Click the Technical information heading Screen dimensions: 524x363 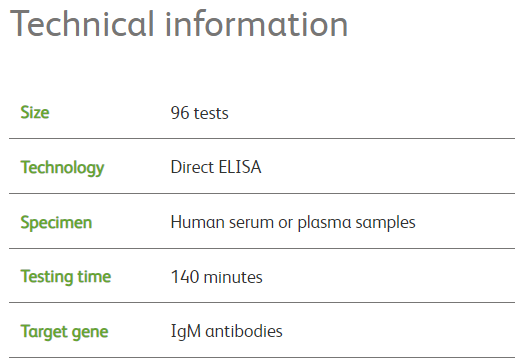pyautogui.click(x=179, y=24)
